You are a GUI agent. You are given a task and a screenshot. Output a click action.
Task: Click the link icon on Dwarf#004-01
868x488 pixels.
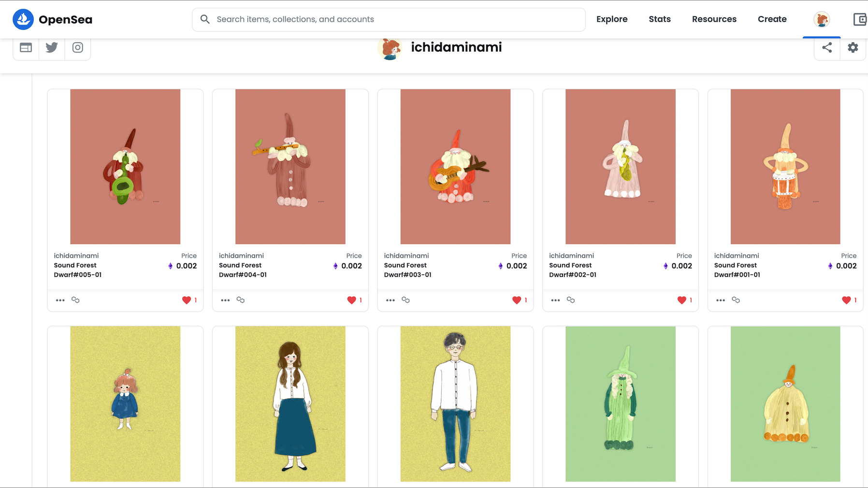pyautogui.click(x=241, y=300)
